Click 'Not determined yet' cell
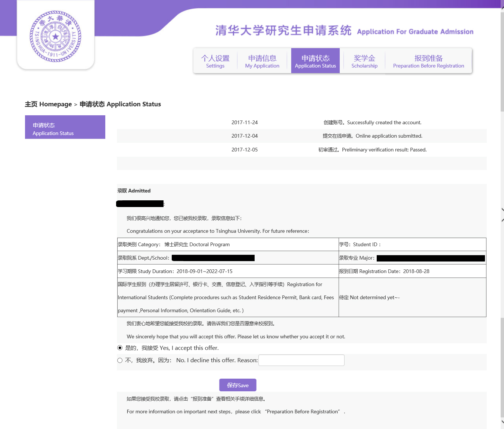Viewport: 504px width, 429px height. pos(413,297)
